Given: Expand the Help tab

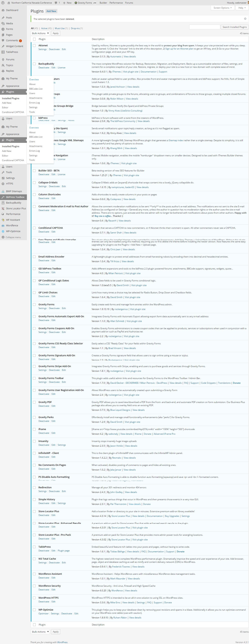Looking at the screenshot, I should click(x=242, y=8).
